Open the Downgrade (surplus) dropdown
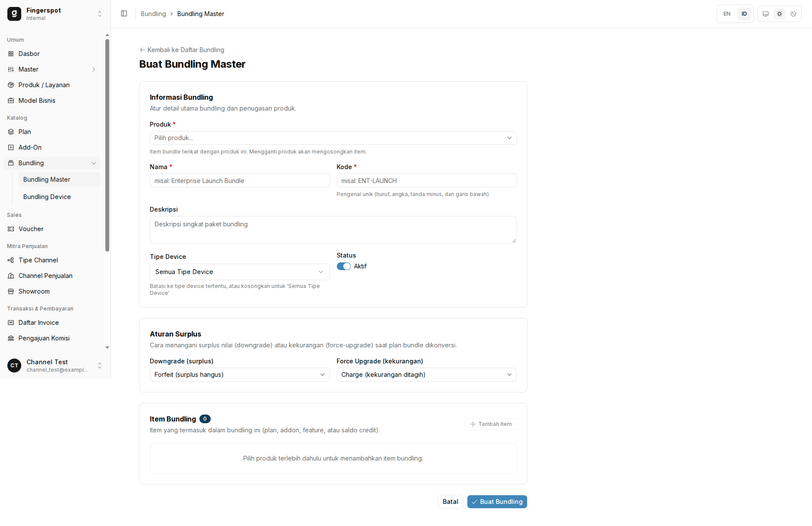Image resolution: width=812 pixels, height=526 pixels. pyautogui.click(x=240, y=375)
